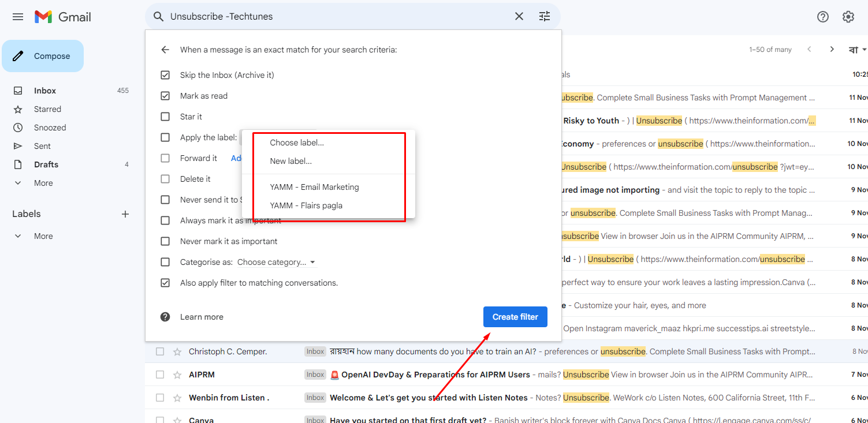Click in the search mail field
This screenshot has width=868, height=423.
click(335, 17)
